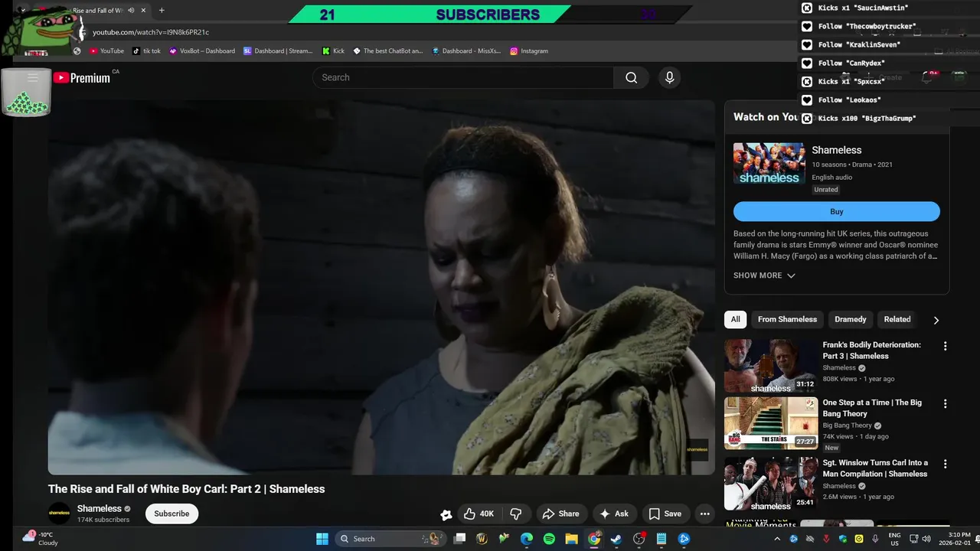Open Dashboard MissXs bookmark

pos(466,51)
